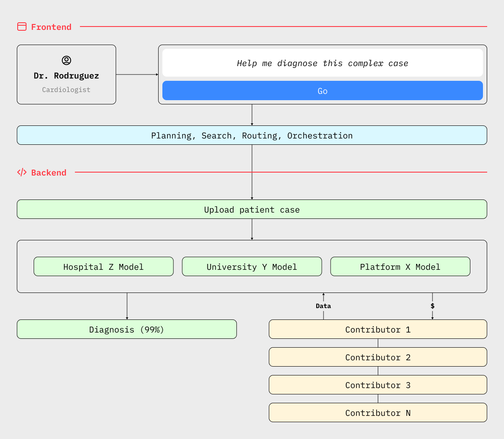The height and width of the screenshot is (439, 504).
Task: Click the diagnose prompt input field
Action: pyautogui.click(x=322, y=63)
